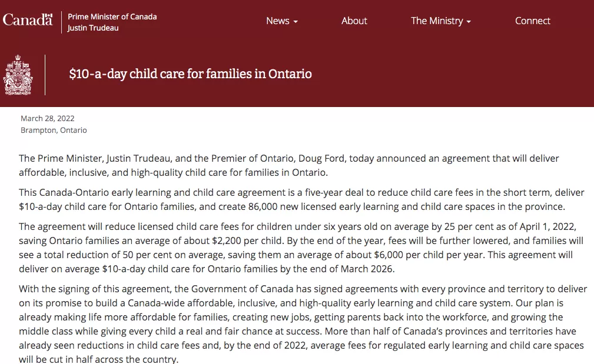Click the $10-a-day child care headline
Screen dimensions: 594x364
point(190,74)
